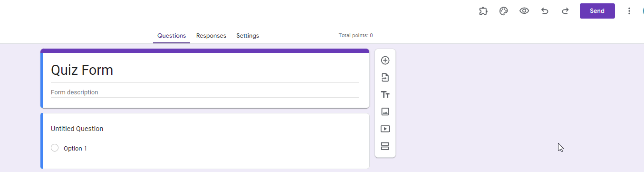Click the redo arrow icon

click(565, 11)
